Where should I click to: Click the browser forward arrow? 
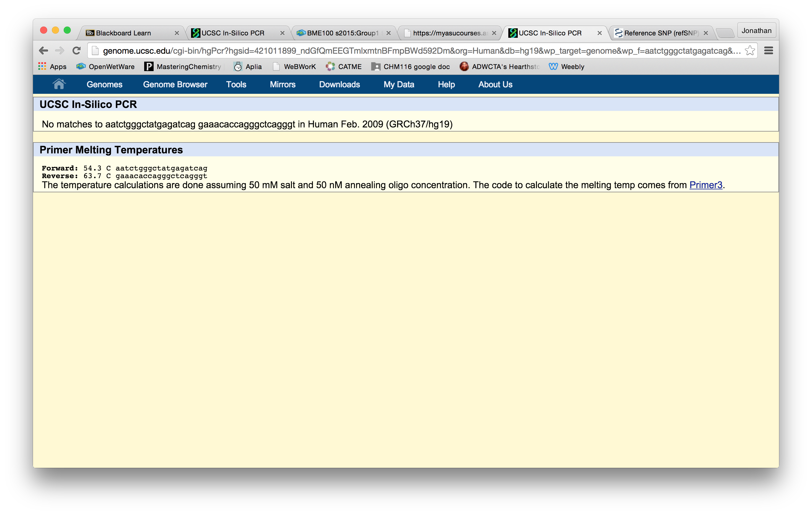click(x=60, y=51)
